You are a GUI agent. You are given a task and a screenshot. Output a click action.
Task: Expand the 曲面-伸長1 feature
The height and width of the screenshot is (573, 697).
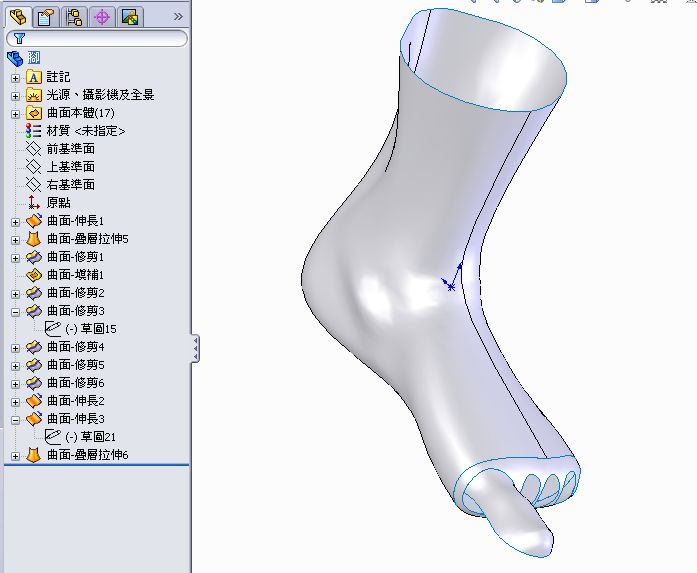(x=16, y=222)
